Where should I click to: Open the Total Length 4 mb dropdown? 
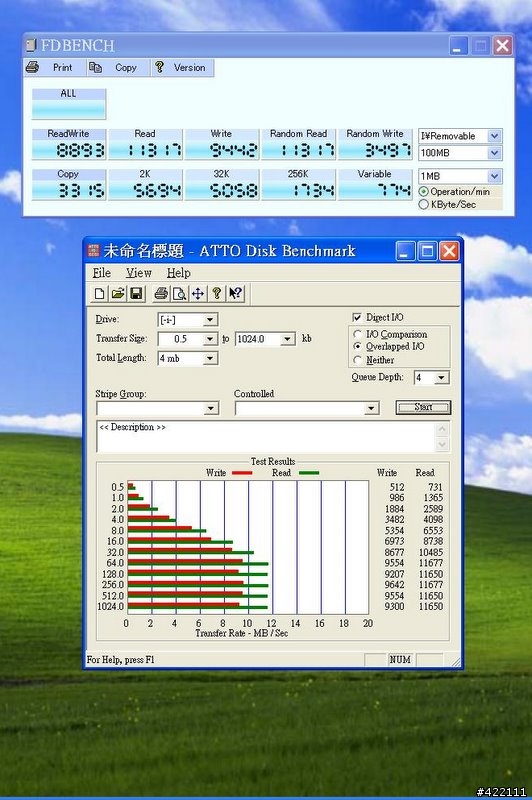point(210,359)
